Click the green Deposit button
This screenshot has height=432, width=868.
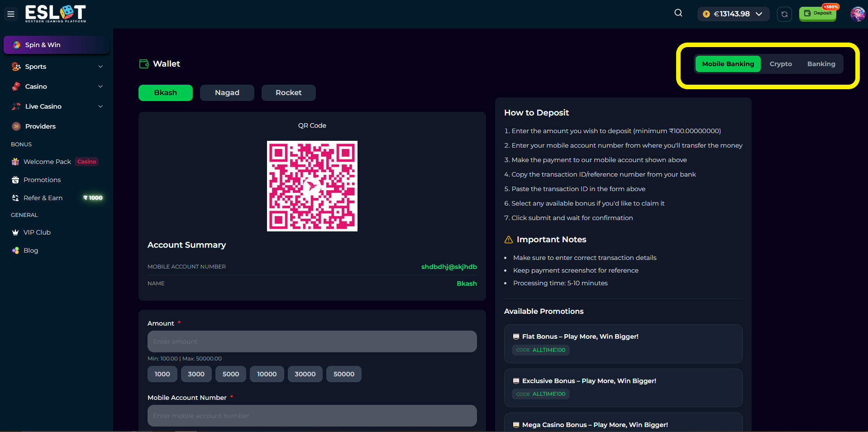(818, 14)
